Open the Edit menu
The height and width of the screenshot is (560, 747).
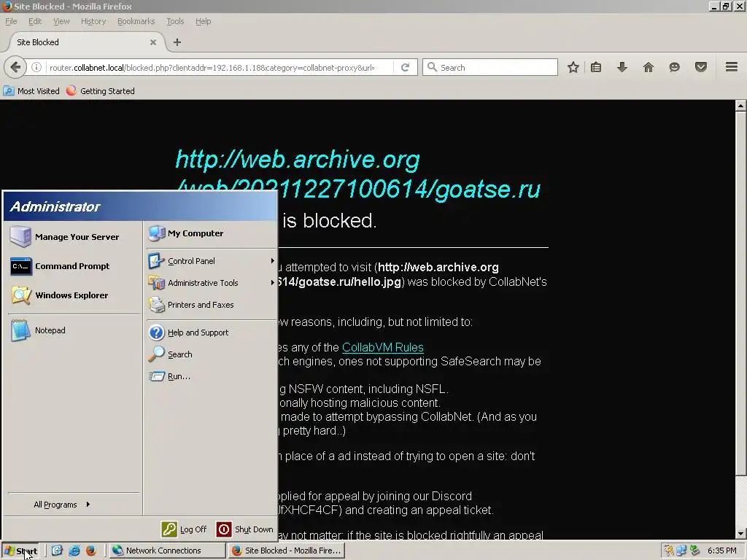(x=35, y=21)
